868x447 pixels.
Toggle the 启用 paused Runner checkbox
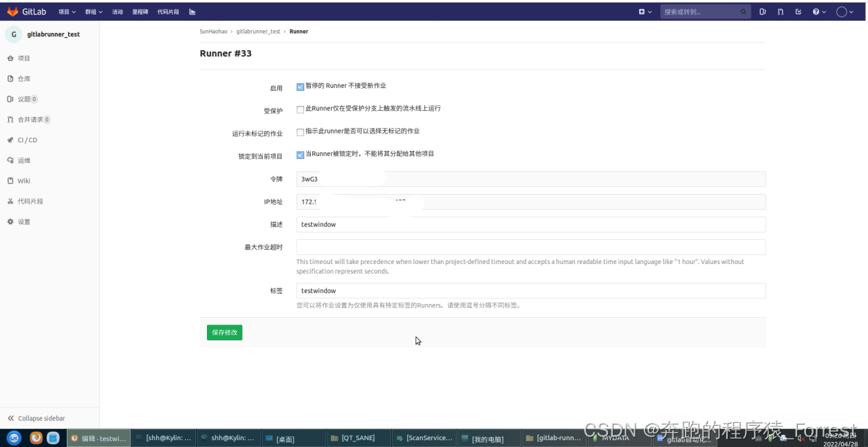pos(301,87)
